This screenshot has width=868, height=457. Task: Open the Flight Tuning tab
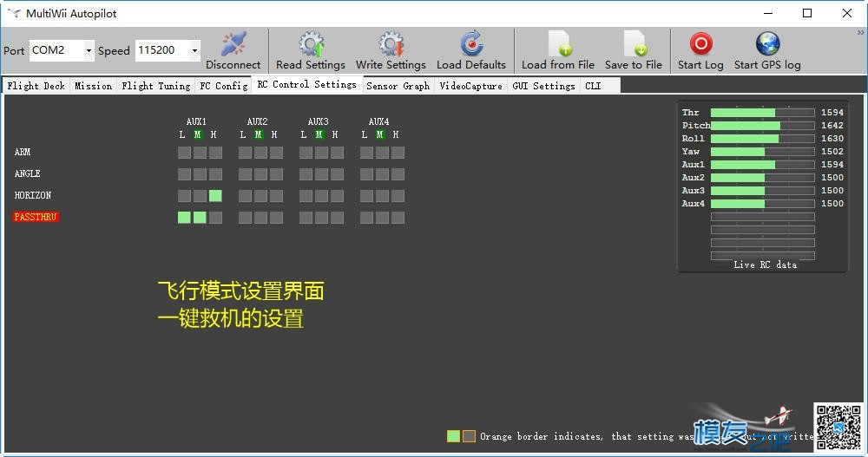(x=155, y=86)
